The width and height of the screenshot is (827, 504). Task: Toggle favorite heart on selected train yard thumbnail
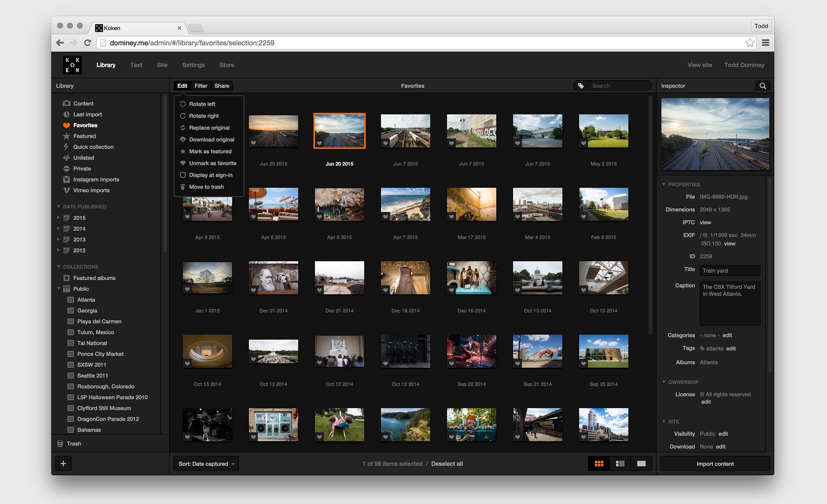pyautogui.click(x=319, y=143)
